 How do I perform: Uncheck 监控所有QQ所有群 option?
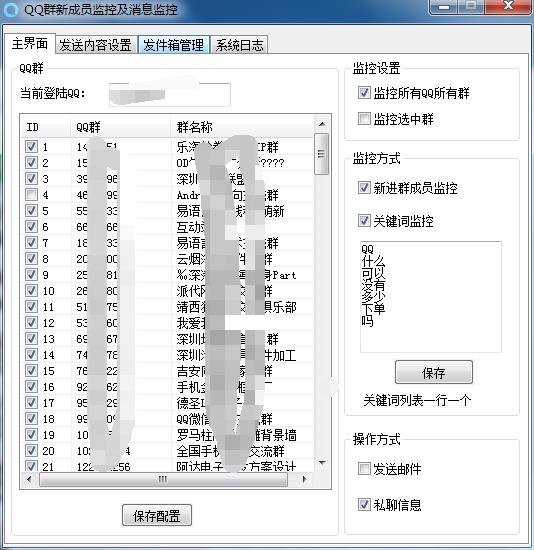(x=364, y=93)
